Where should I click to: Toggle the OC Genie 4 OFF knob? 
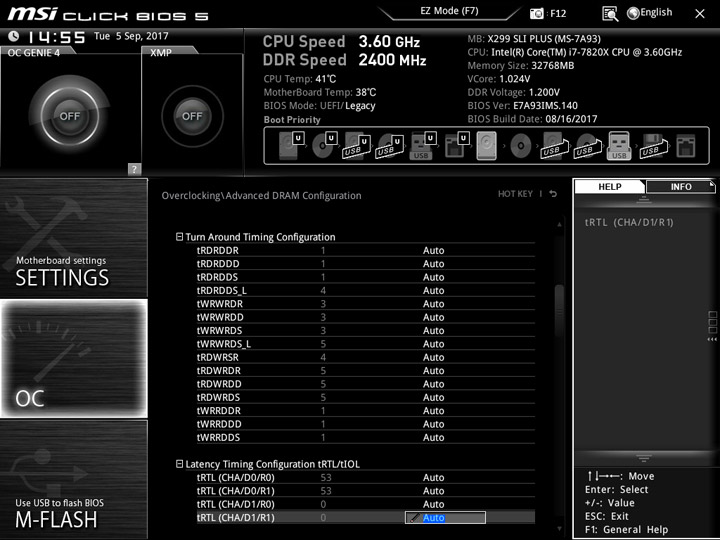(70, 116)
